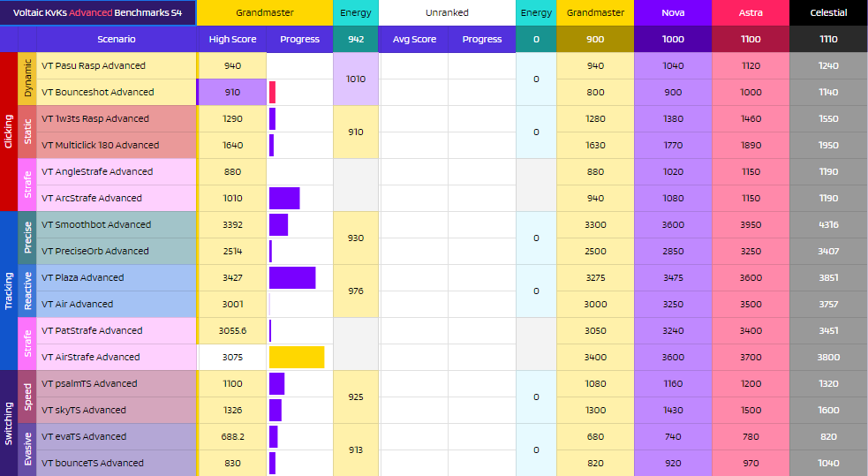
Task: Click the pink Bounceshot progress bar
Action: tap(272, 92)
